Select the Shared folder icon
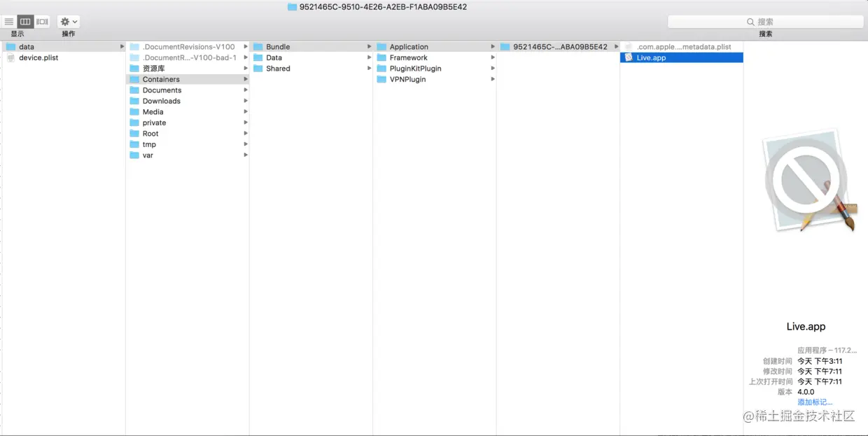Image resolution: width=868 pixels, height=436 pixels. (258, 69)
